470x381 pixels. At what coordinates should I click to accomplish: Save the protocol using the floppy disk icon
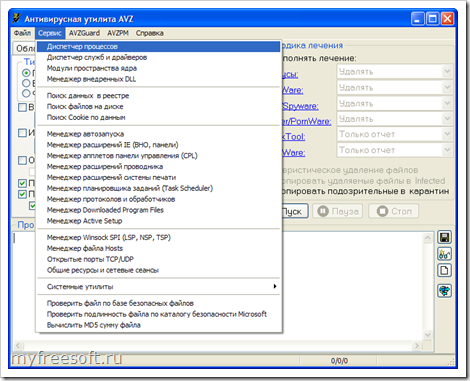pos(444,237)
